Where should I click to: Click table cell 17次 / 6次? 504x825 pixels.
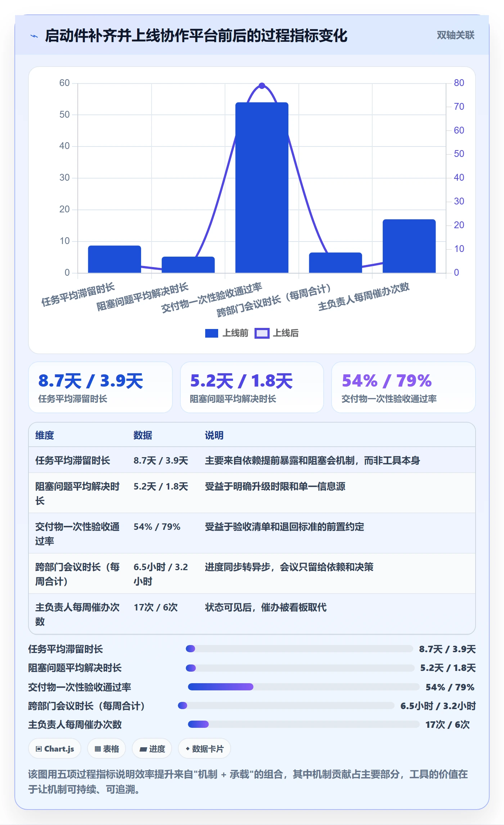[x=156, y=607]
